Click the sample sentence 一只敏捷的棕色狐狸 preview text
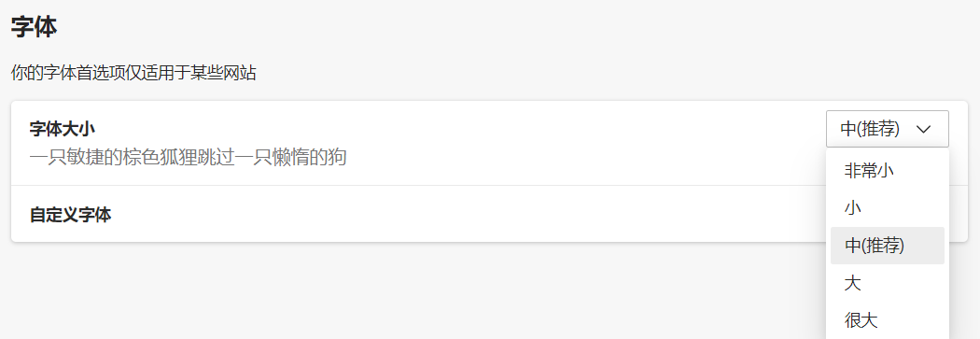Viewport: 980px width, 339px height. pyautogui.click(x=188, y=156)
